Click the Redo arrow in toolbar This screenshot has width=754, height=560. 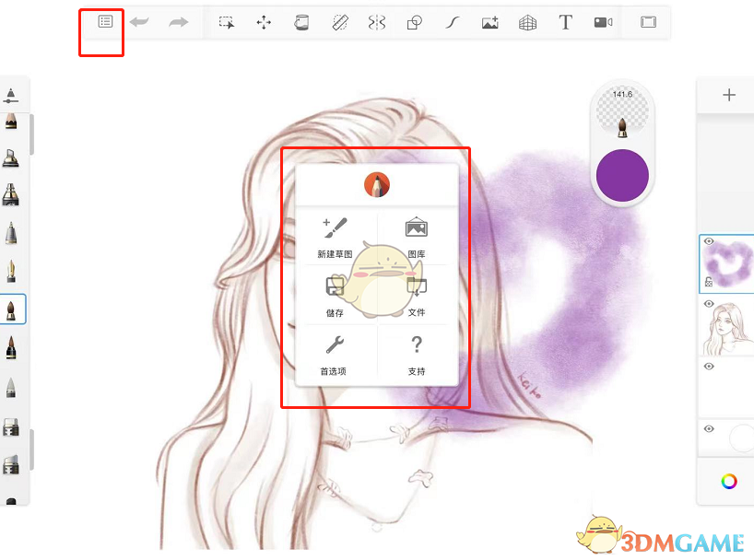pos(177,22)
